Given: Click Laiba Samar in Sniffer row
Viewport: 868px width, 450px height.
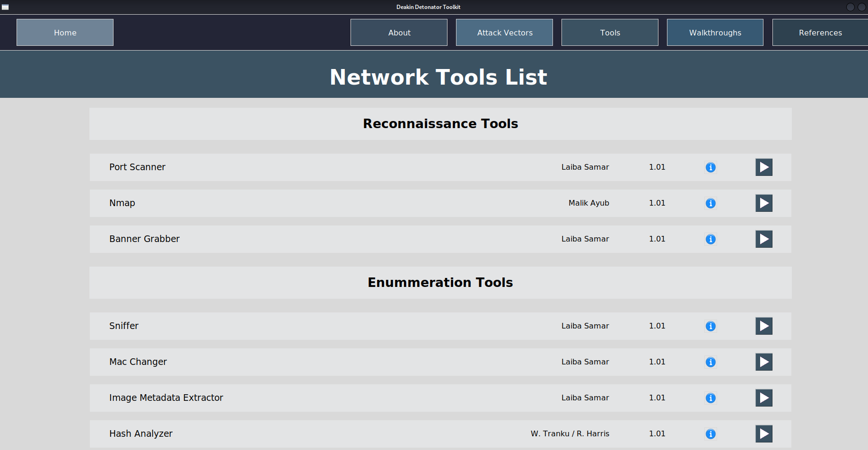Looking at the screenshot, I should 585,326.
